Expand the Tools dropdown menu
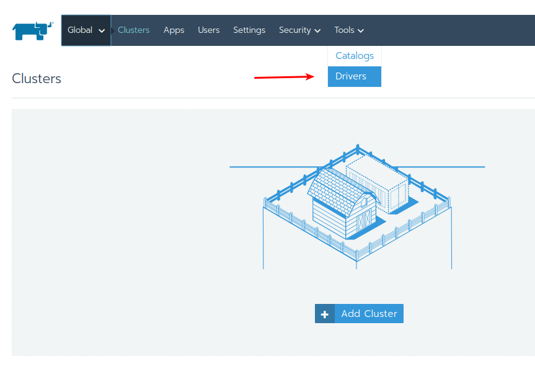The height and width of the screenshot is (392, 535). 348,30
